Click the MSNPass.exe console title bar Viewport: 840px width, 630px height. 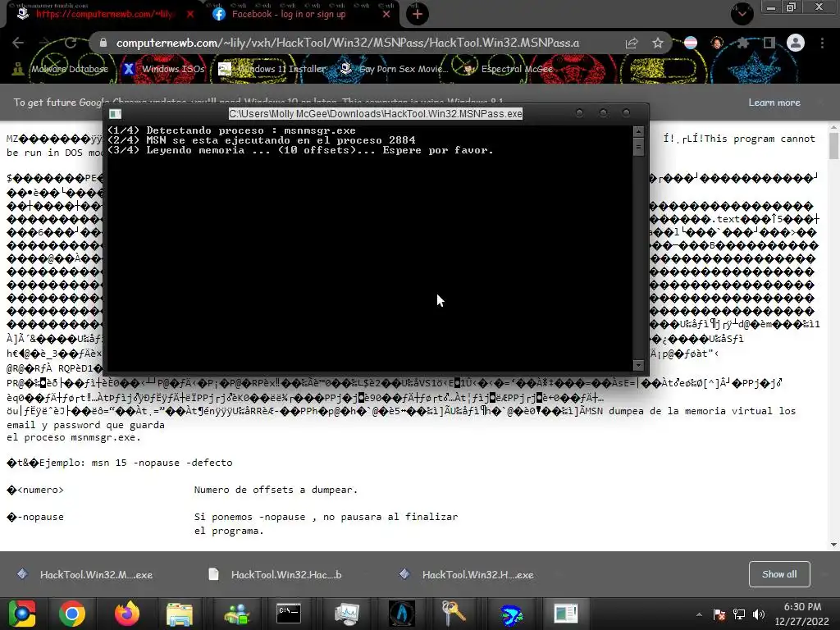tap(376, 113)
